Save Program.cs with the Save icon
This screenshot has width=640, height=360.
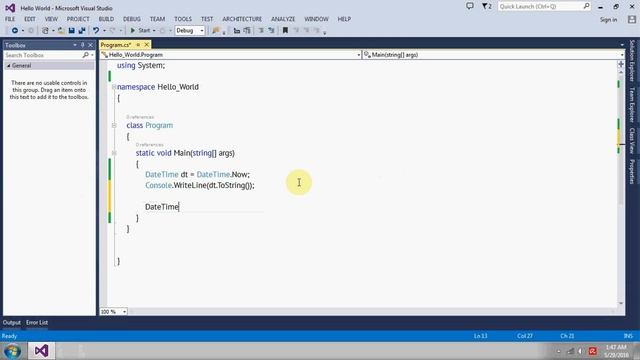[x=71, y=31]
